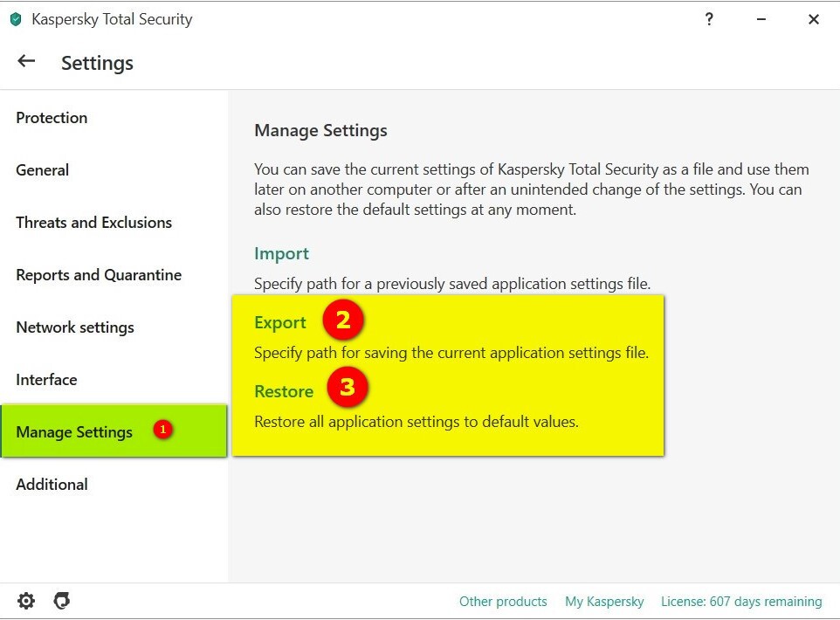Image resolution: width=840 pixels, height=620 pixels.
Task: Select the General settings section
Action: 42,170
